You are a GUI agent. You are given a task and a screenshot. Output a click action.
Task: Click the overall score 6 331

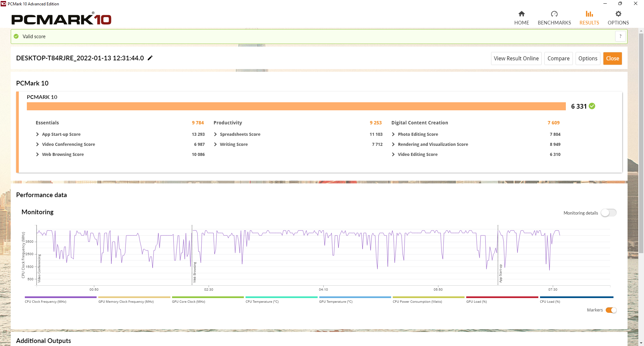tap(579, 106)
